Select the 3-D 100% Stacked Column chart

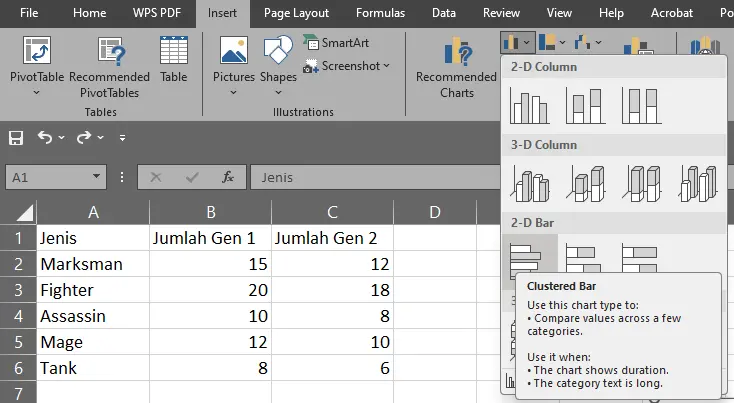point(642,184)
